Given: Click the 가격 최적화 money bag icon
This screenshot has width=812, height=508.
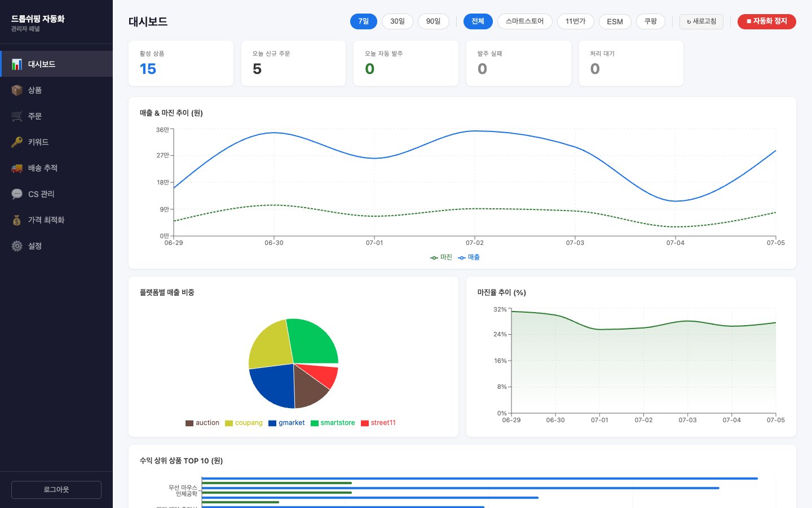Looking at the screenshot, I should tap(17, 220).
